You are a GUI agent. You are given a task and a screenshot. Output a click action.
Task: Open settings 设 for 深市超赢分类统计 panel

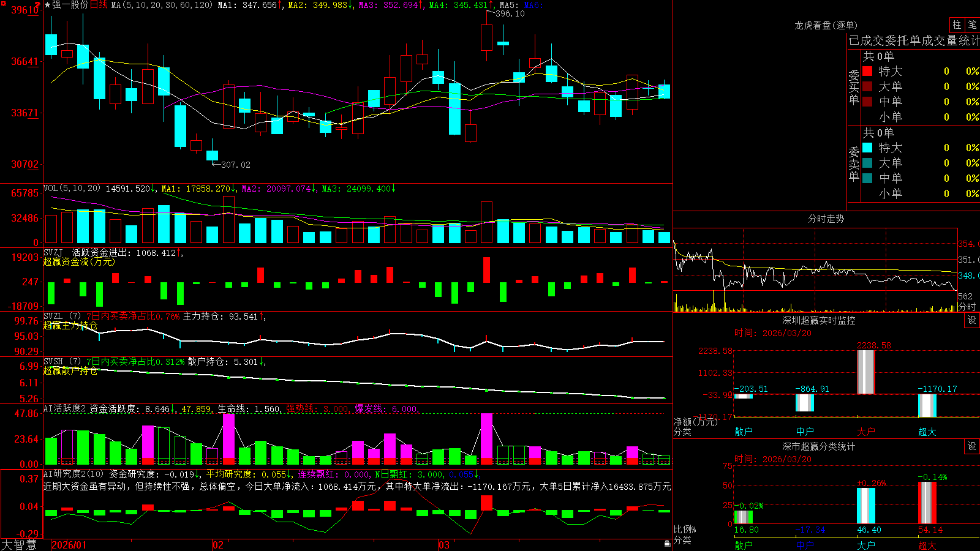[x=972, y=446]
